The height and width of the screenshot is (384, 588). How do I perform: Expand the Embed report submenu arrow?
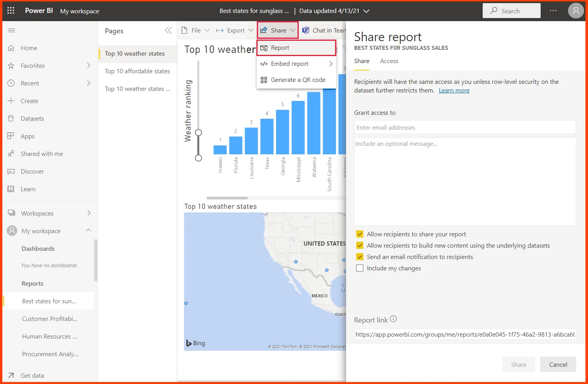(331, 63)
